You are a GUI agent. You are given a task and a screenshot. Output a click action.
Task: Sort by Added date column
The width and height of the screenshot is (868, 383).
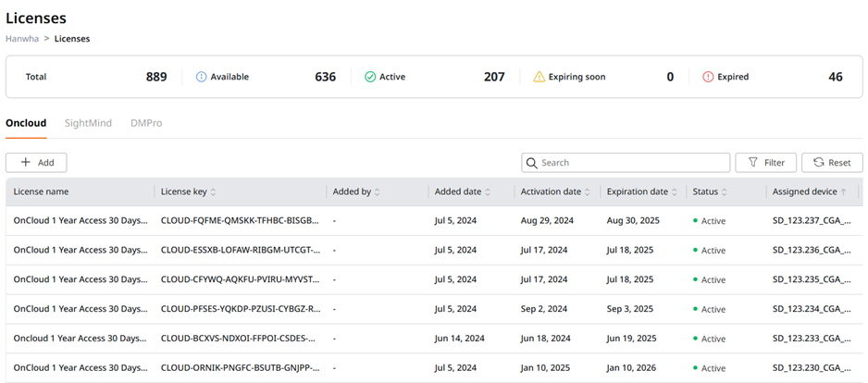pyautogui.click(x=488, y=192)
